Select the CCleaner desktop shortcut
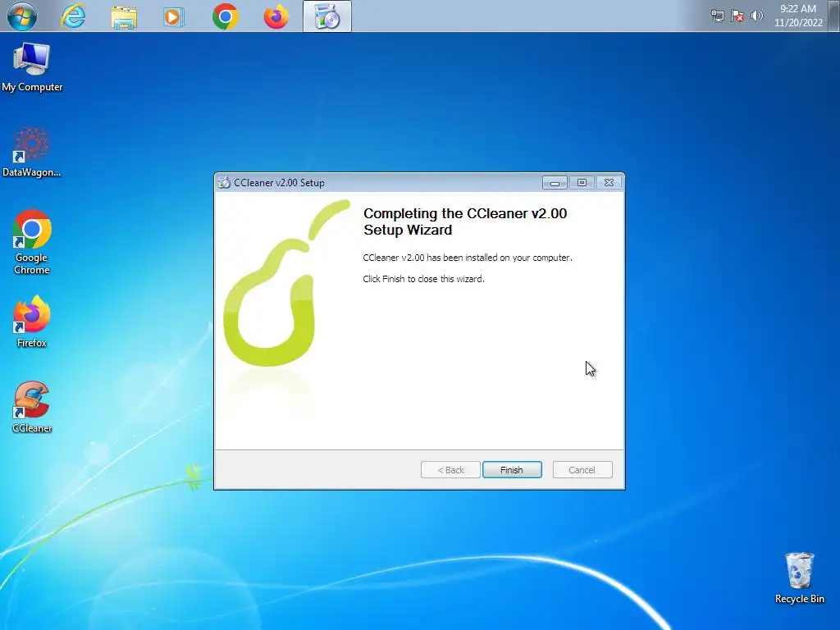This screenshot has width=840, height=630. [32, 407]
